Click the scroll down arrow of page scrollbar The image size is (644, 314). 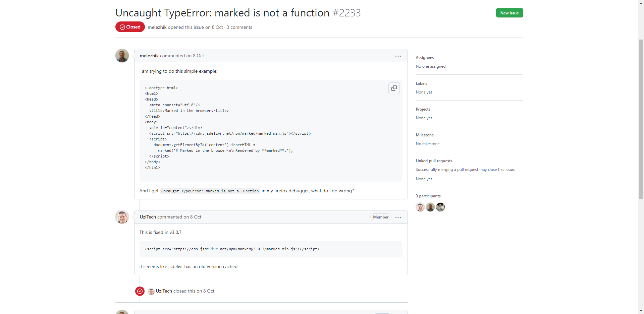(641, 311)
